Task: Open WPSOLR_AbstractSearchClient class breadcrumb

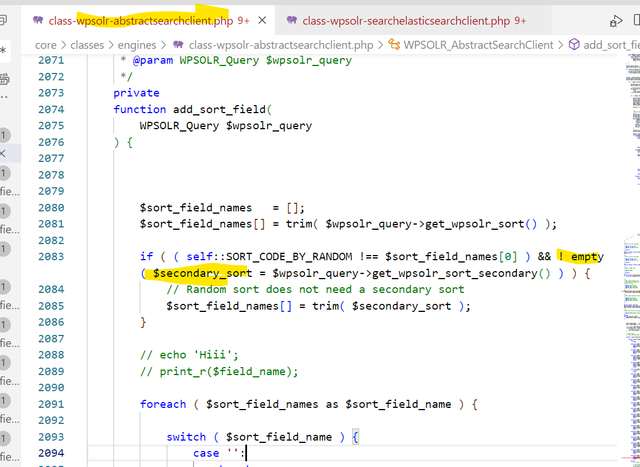Action: pos(478,45)
